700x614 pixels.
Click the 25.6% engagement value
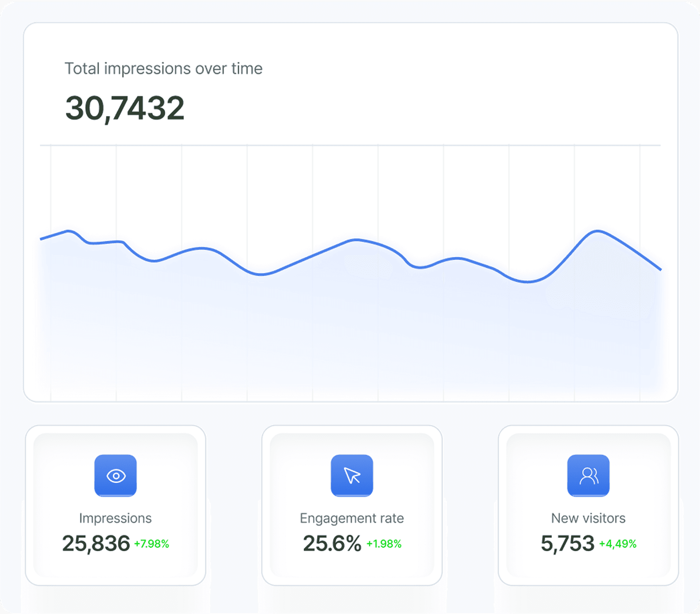[x=332, y=544]
